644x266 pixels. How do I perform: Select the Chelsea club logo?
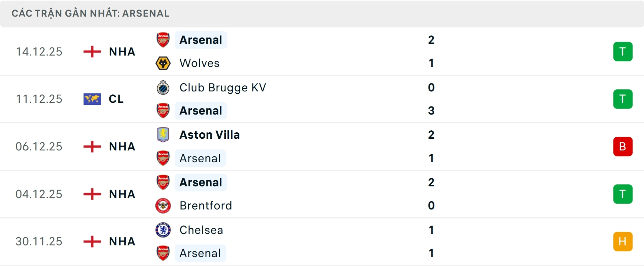coord(163,230)
